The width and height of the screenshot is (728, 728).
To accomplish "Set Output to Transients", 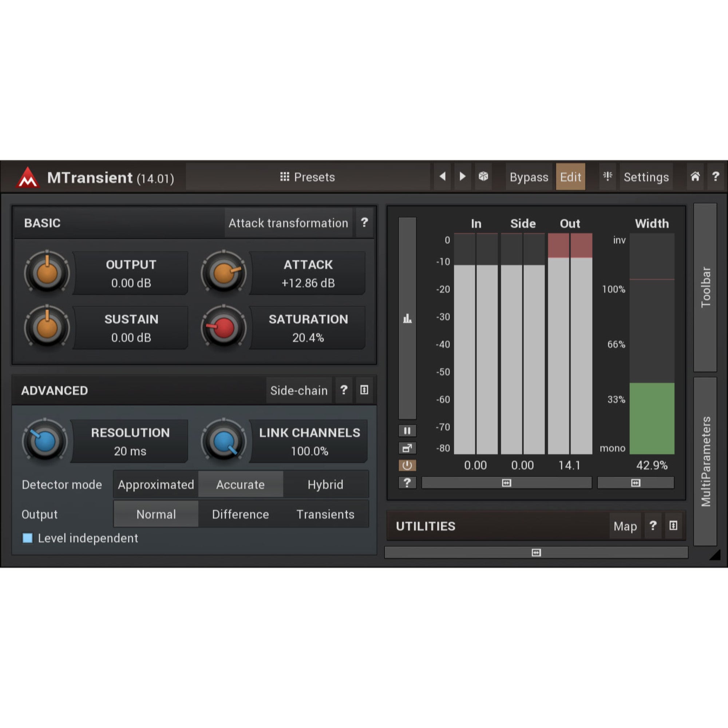I will click(325, 514).
